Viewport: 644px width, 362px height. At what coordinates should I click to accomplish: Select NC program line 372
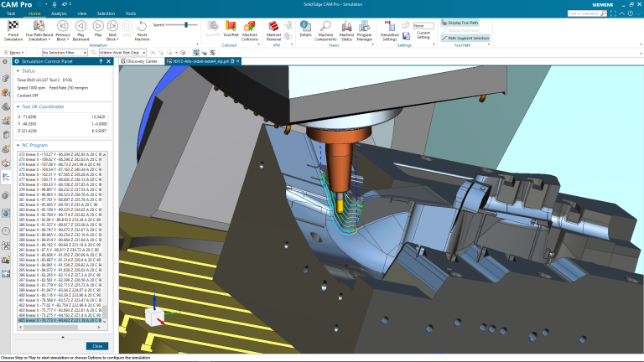(x=60, y=154)
